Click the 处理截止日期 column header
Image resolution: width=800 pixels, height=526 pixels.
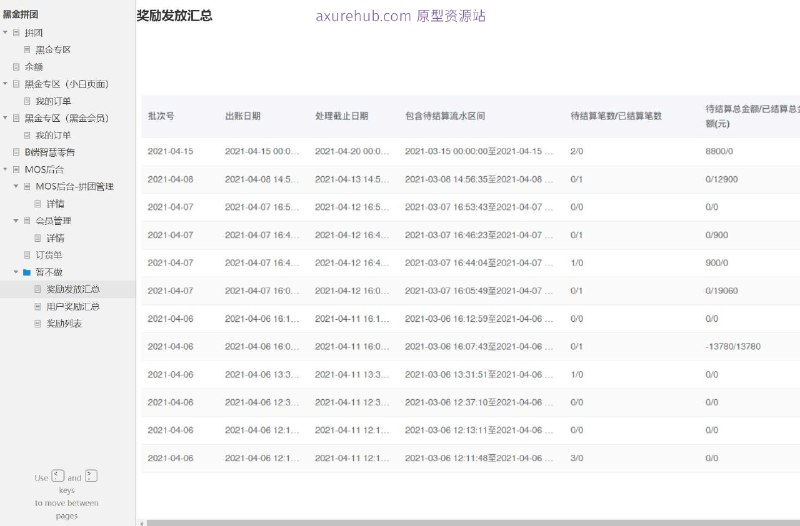click(x=342, y=116)
